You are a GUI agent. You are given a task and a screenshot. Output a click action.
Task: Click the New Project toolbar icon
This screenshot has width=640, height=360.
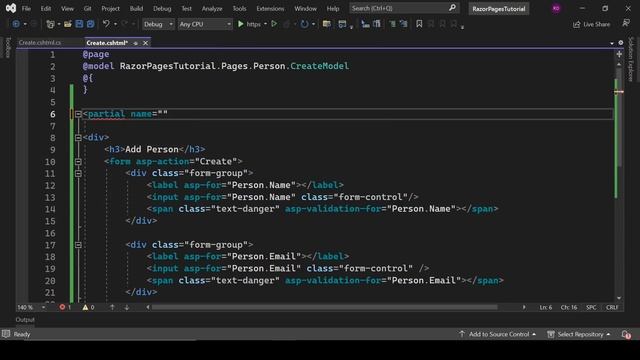click(50, 24)
